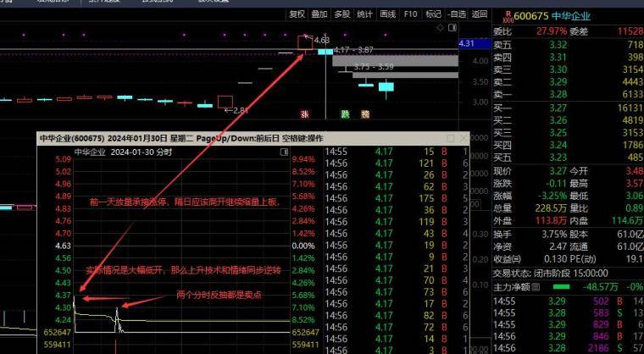Select the 卖五 row price 3.32
The width and height of the screenshot is (644, 354).
558,45
